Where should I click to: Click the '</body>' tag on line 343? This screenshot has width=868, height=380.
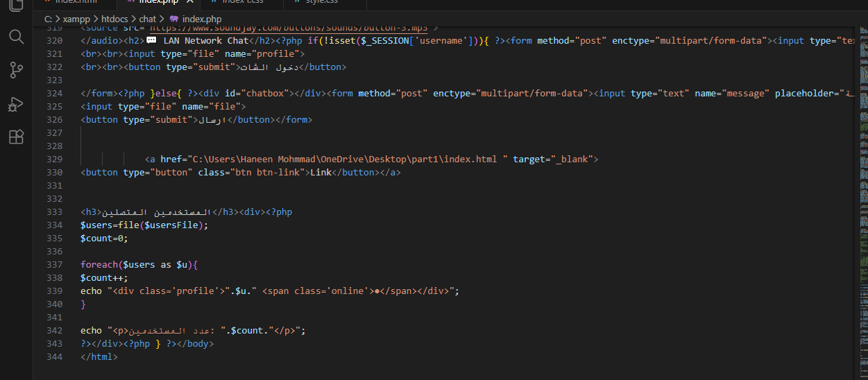click(x=195, y=344)
